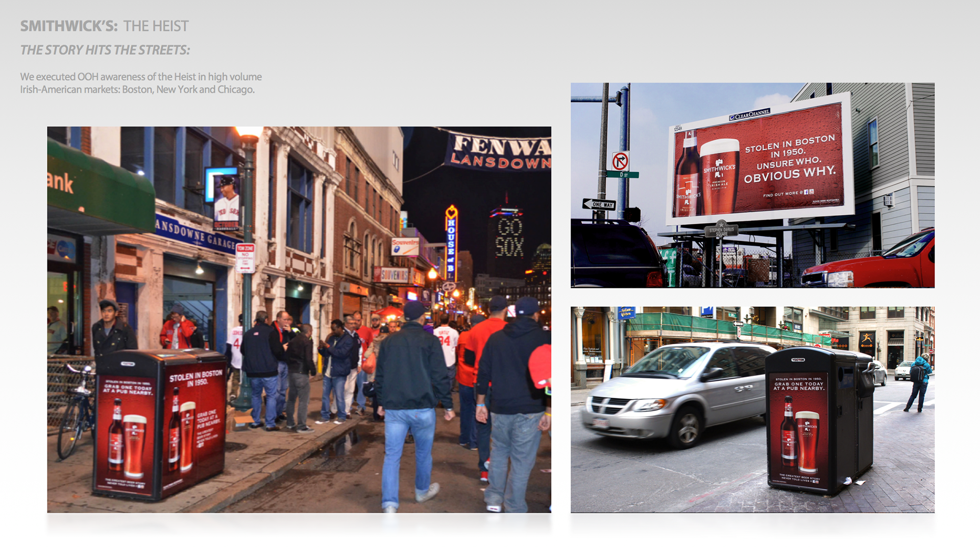Click "THE STORY HITS THE STREETS" subtitle

point(105,50)
